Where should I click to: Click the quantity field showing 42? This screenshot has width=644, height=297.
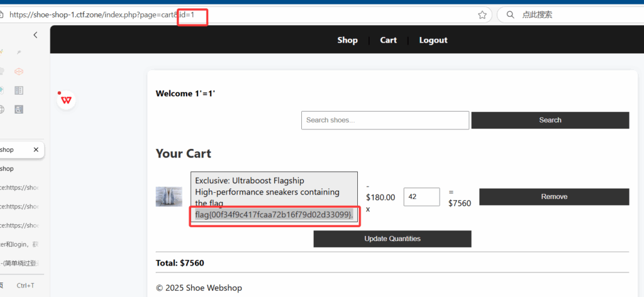point(421,197)
